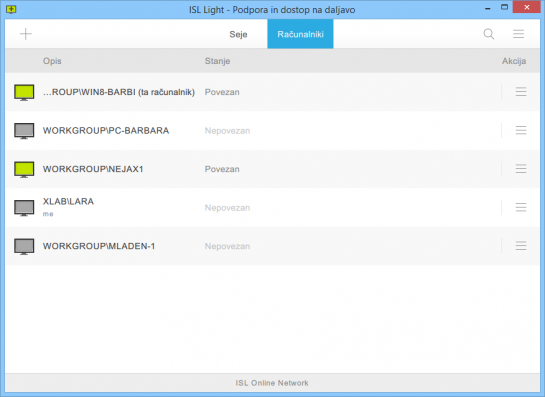545x397 pixels.
Task: Click the ISL Light app icon in the title bar
Action: click(x=11, y=9)
